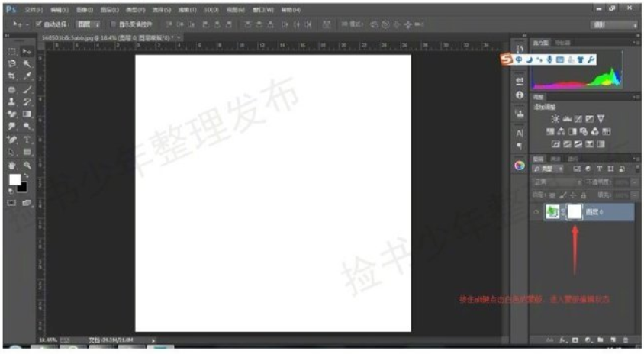Add a Black & White adjustment

(572, 132)
